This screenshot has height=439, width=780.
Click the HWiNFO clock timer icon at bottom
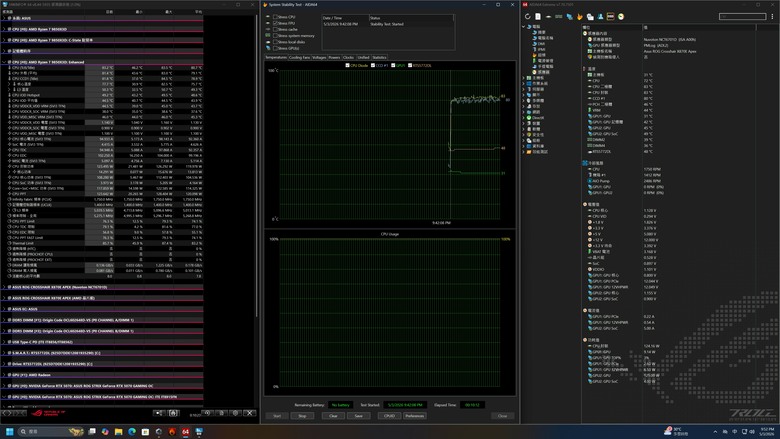206,413
